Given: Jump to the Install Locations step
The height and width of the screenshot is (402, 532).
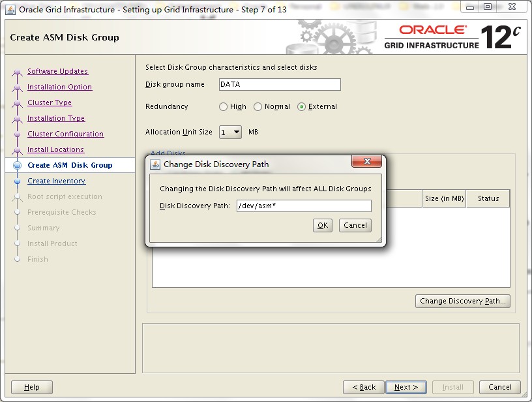Looking at the screenshot, I should [55, 149].
